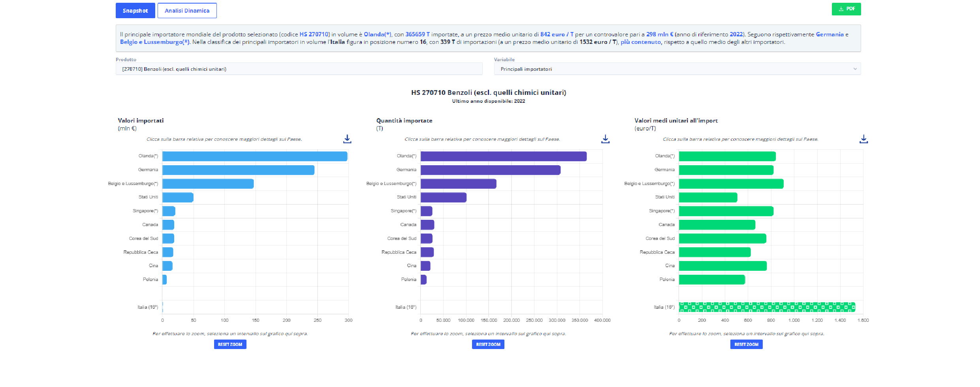Open the Olanda(*) link in summary
This screenshot has width=980, height=387.
pyautogui.click(x=377, y=34)
